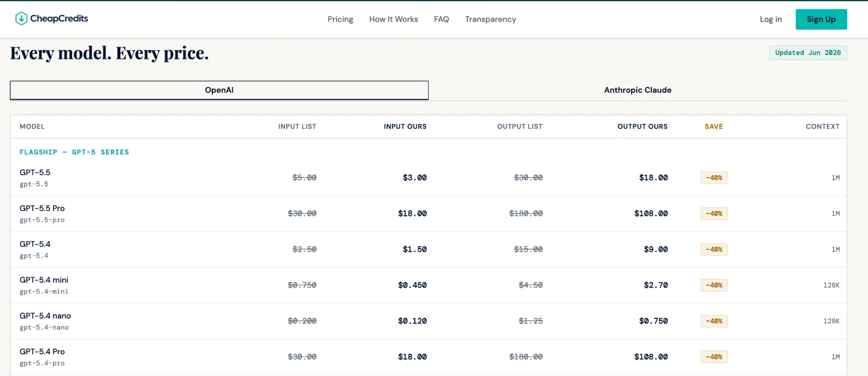Select the GPT-5.4 model name

pyautogui.click(x=35, y=244)
